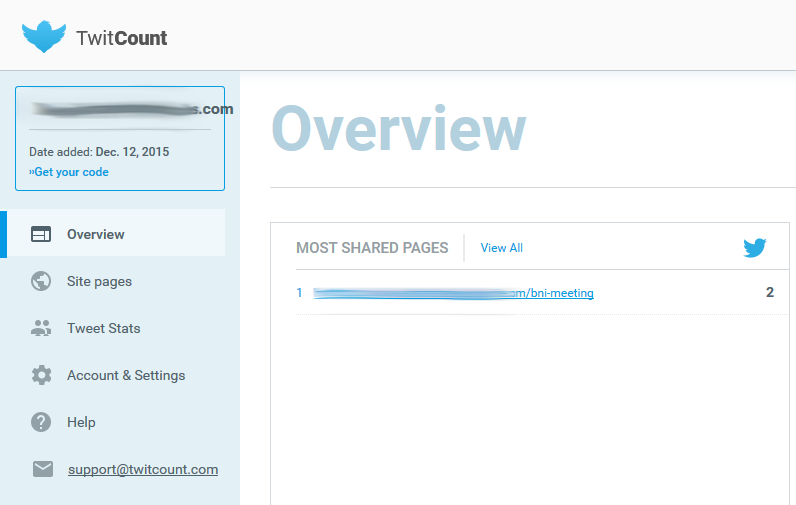The height and width of the screenshot is (505, 796).
Task: Open support@twitcount.com email link
Action: (x=143, y=469)
